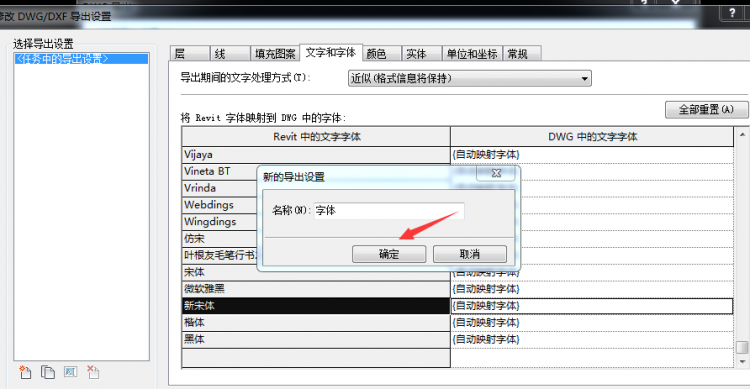Click the 名称 input field
Screen dimensions: 750x389
[389, 211]
